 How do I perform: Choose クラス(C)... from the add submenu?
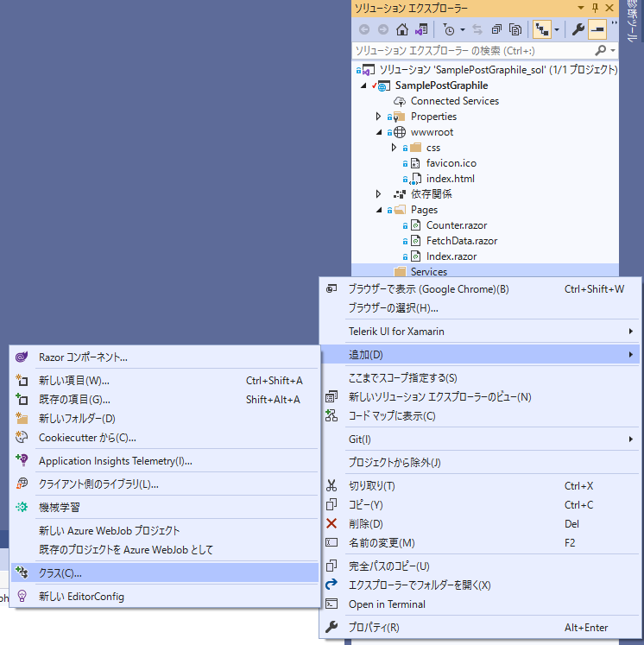pyautogui.click(x=165, y=573)
